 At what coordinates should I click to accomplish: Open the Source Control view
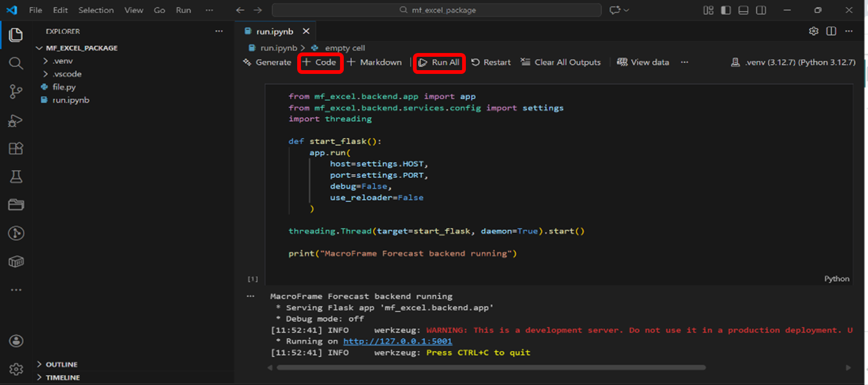click(16, 92)
